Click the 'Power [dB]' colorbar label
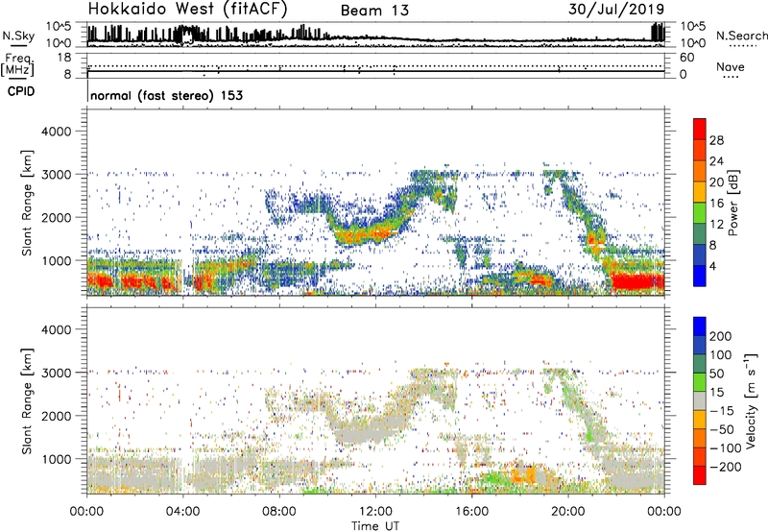Screen dimensions: 768x532 coord(732,203)
